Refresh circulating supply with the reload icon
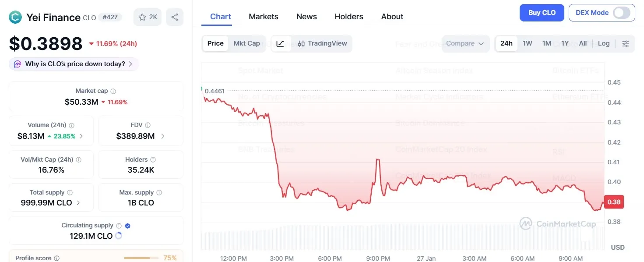The image size is (644, 262). 119,236
